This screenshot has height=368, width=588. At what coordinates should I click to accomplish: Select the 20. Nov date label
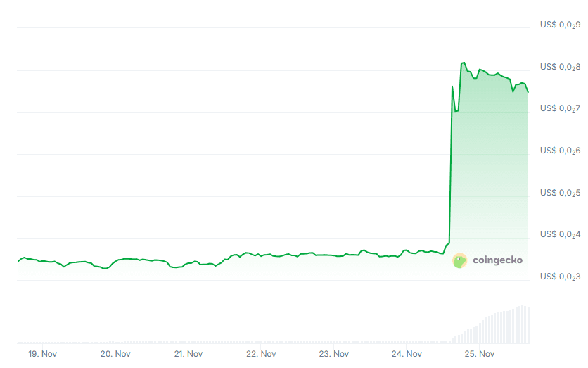pos(115,354)
